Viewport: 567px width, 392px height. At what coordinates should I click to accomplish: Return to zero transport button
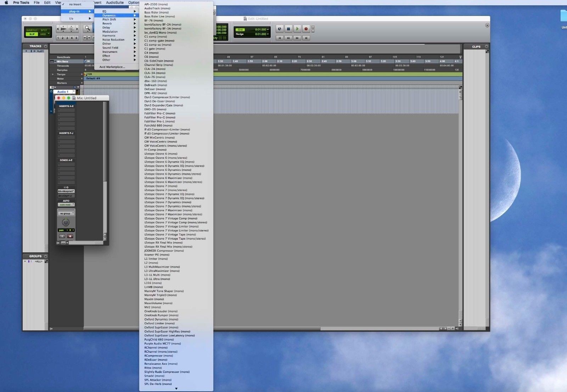click(x=280, y=38)
